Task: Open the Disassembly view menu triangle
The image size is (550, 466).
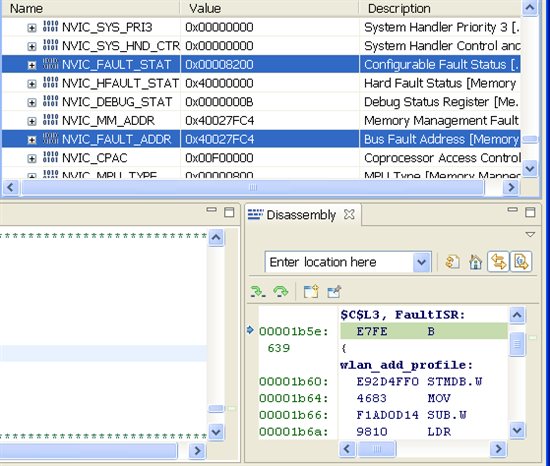Action: [x=530, y=235]
